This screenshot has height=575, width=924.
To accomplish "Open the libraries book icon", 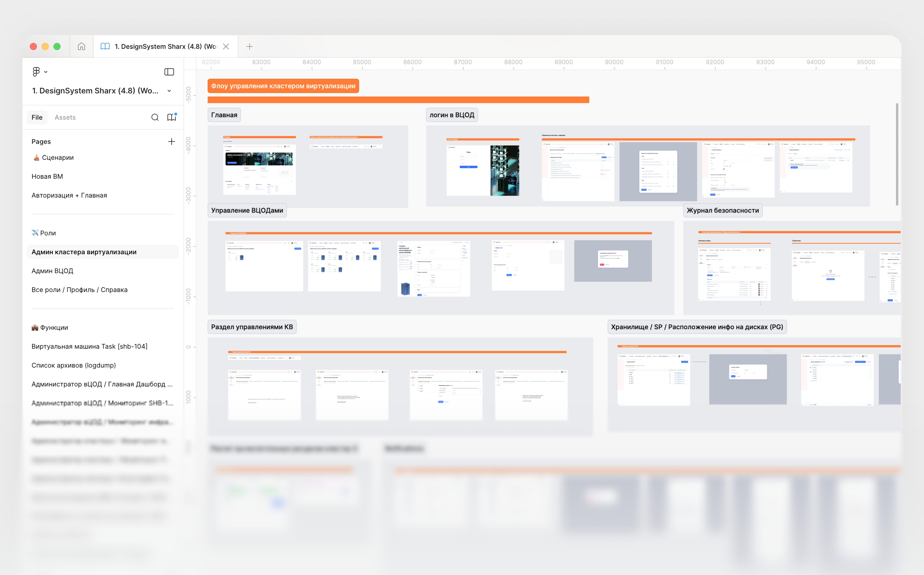I will [x=172, y=117].
